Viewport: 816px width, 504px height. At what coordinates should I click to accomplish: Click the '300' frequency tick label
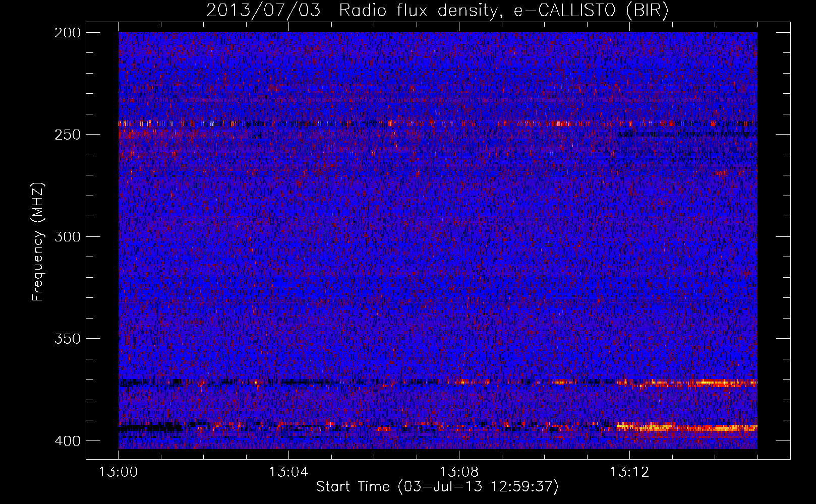(x=67, y=236)
